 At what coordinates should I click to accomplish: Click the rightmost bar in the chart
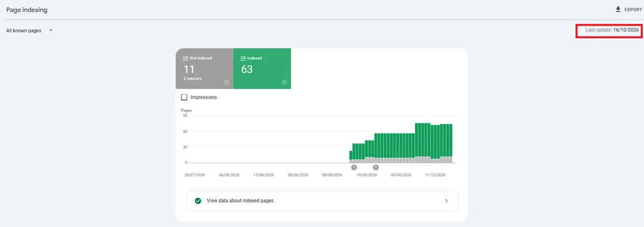click(x=451, y=143)
